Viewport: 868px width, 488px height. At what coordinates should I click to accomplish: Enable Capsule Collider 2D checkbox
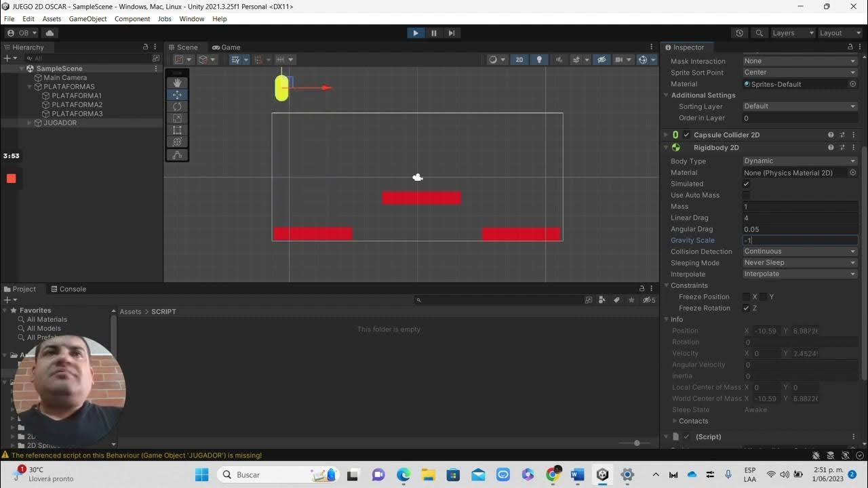pos(686,135)
